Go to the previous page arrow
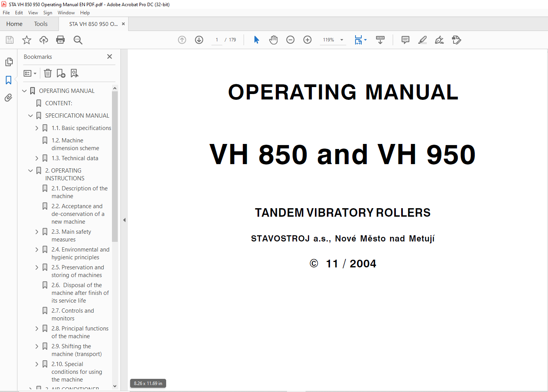The width and height of the screenshot is (548, 392). (182, 40)
